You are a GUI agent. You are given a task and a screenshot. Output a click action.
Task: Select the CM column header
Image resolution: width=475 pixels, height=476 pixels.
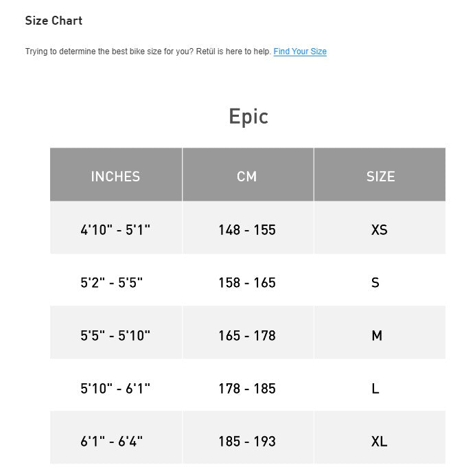pos(247,177)
